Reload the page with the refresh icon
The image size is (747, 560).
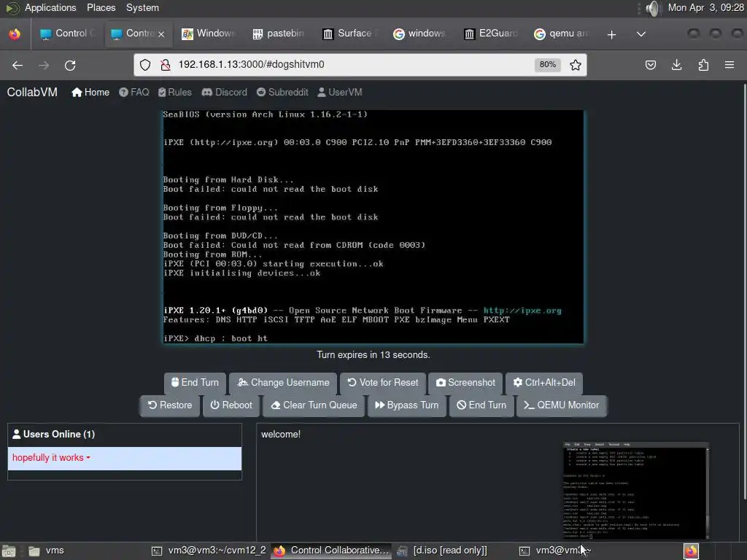(x=70, y=65)
